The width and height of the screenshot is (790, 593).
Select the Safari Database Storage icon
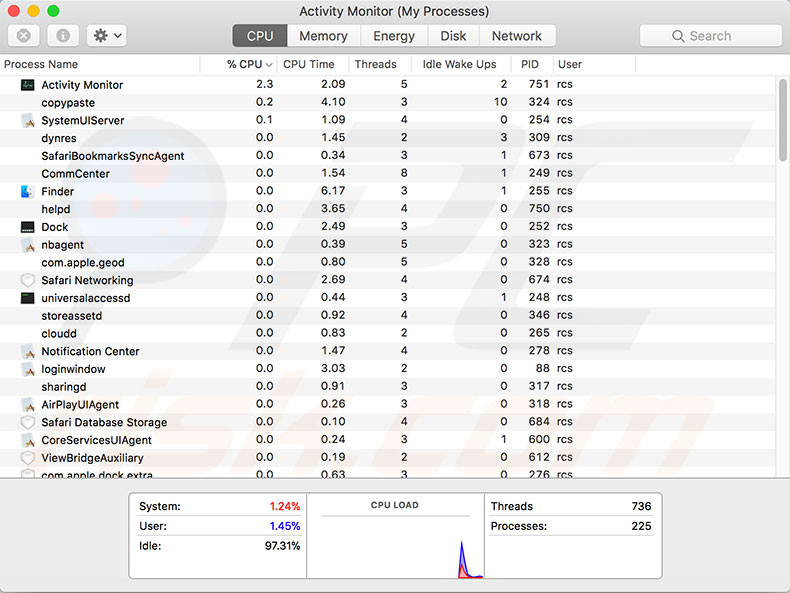click(x=27, y=422)
